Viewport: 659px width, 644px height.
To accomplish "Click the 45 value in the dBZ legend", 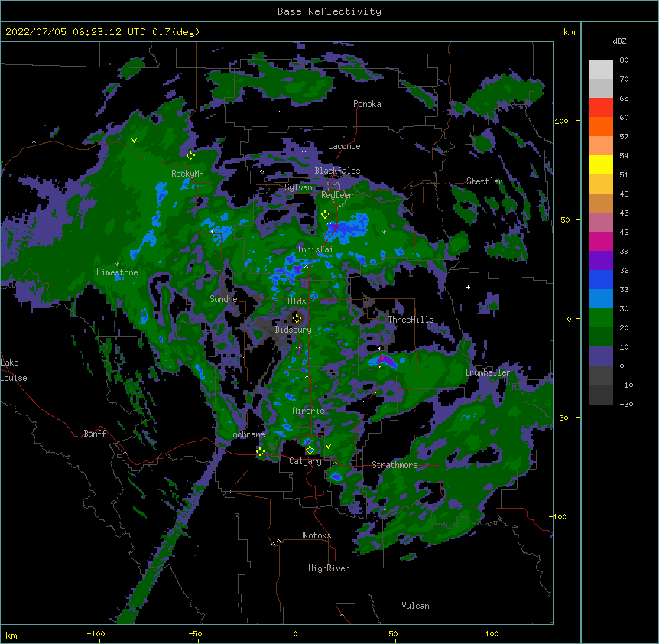I will click(624, 213).
